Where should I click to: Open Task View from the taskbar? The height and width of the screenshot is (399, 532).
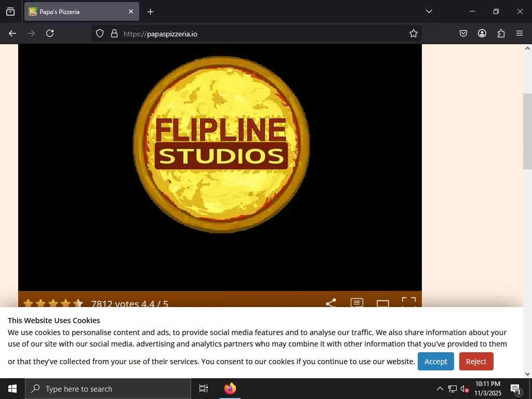pyautogui.click(x=203, y=389)
